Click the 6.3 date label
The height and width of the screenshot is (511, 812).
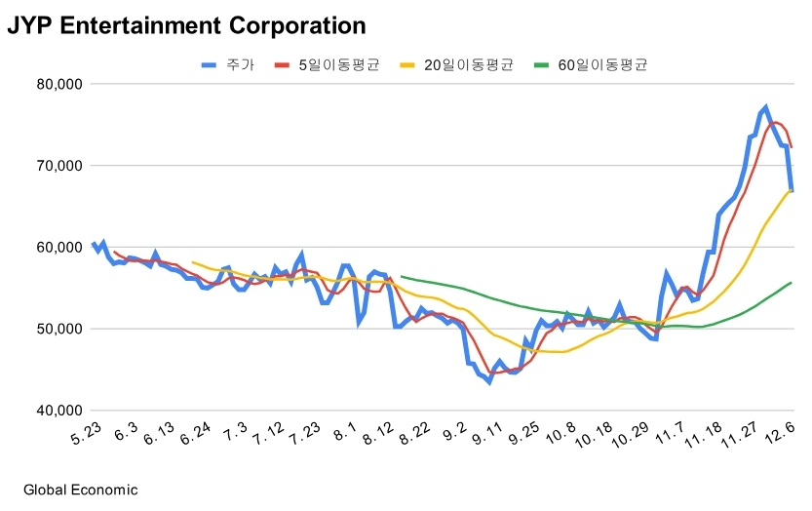pyautogui.click(x=126, y=431)
